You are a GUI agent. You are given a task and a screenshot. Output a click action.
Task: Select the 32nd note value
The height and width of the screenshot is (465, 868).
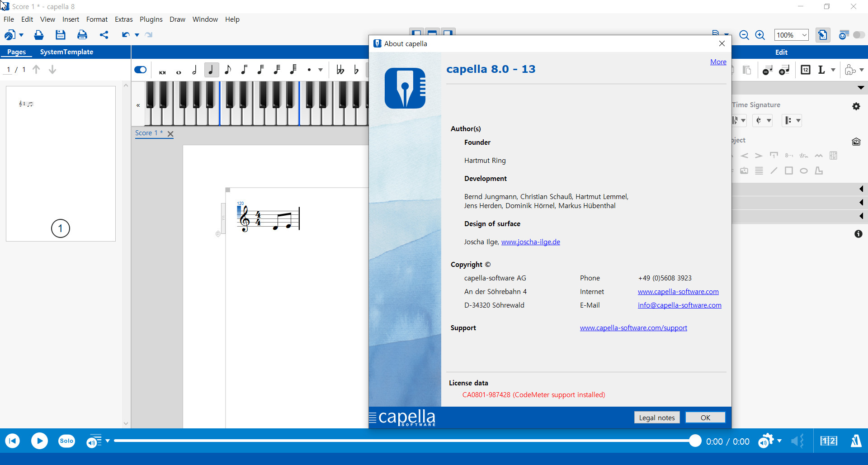260,70
